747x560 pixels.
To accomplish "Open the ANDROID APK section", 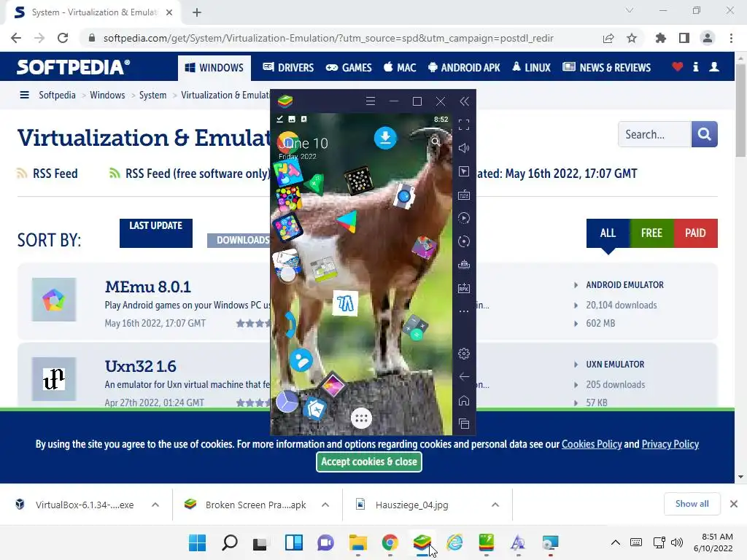I will tap(463, 68).
